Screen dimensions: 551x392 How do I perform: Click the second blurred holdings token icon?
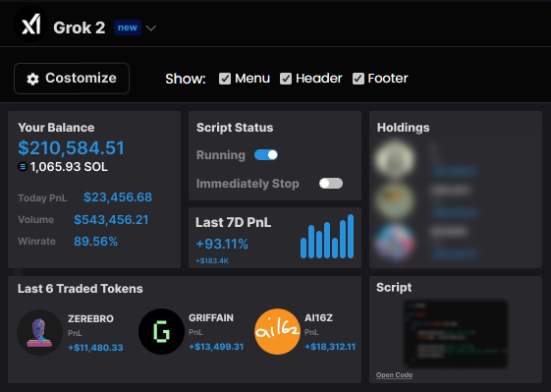[395, 200]
